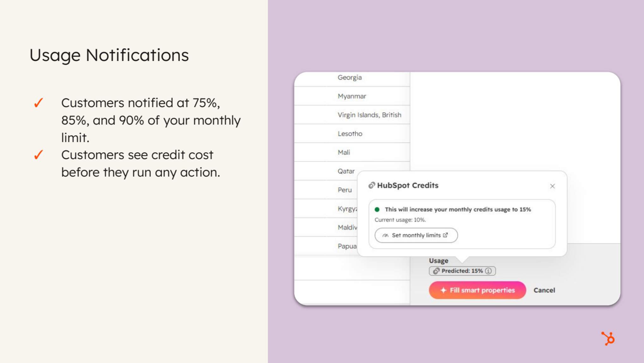Screen dimensions: 644x363
Task: Cancel the fill smart properties action
Action: pyautogui.click(x=544, y=290)
